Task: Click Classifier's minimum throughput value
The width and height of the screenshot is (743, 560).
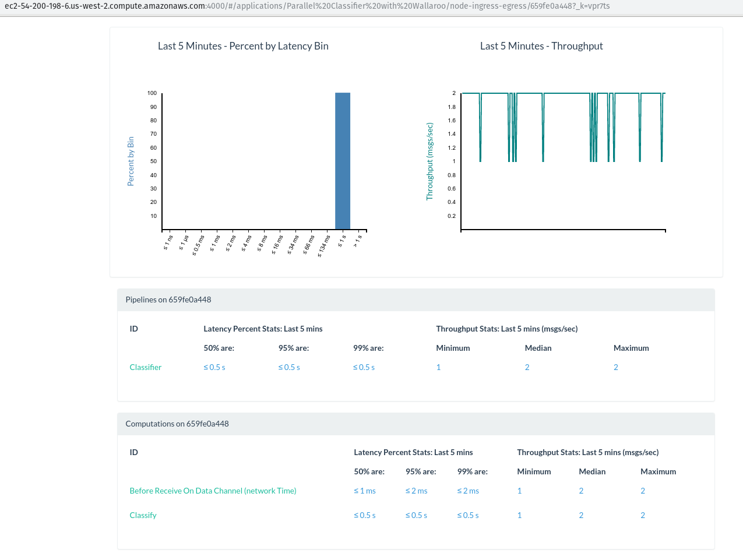Action: coord(438,367)
